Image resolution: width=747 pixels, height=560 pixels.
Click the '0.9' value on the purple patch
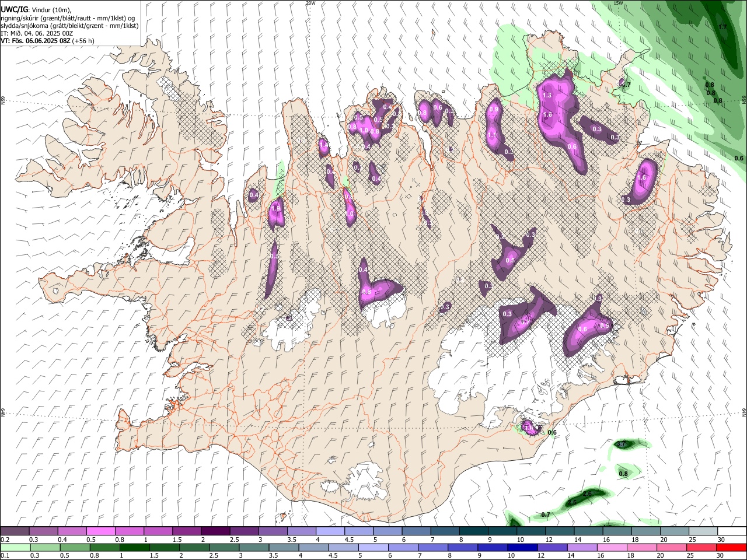point(494,109)
